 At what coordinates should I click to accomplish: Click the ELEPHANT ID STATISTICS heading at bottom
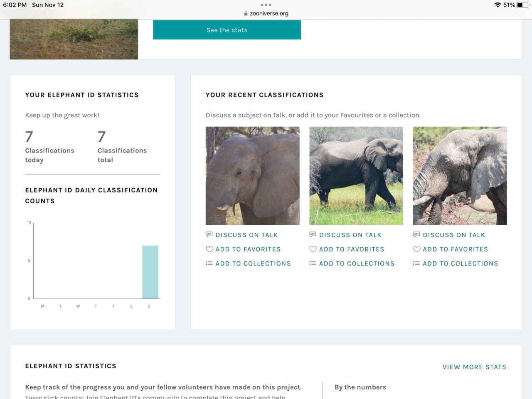71,366
